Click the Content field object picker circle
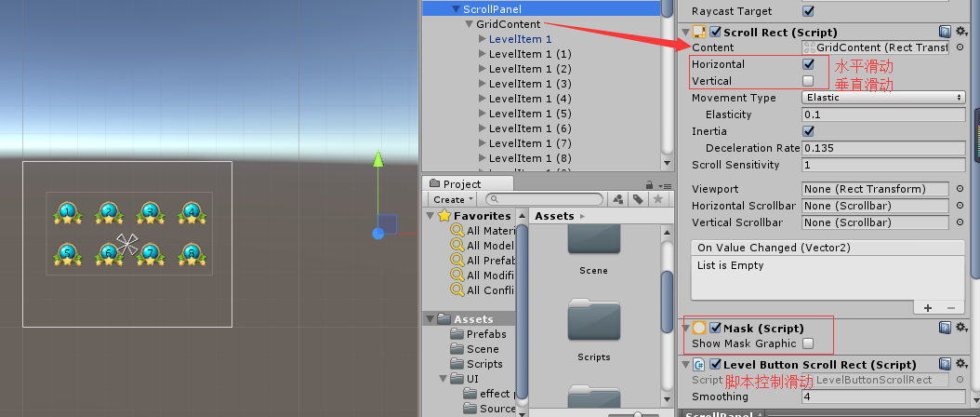980x417 pixels. [960, 47]
